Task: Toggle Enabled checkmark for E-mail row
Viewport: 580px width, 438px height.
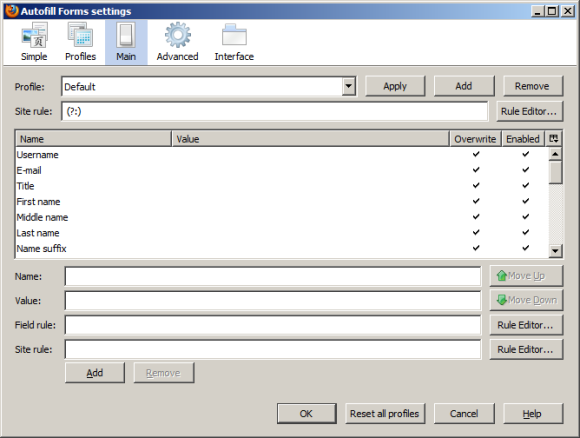Action: click(525, 170)
